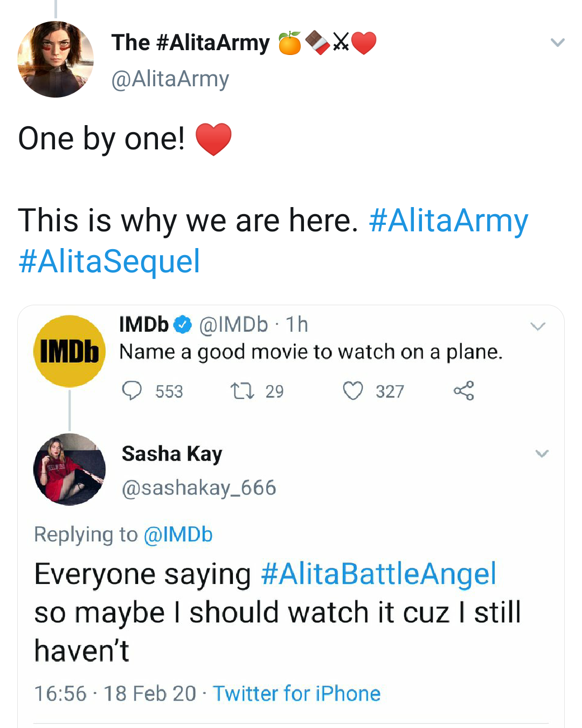
Task: Click the reply icon on IMDb tweet
Action: click(x=132, y=390)
